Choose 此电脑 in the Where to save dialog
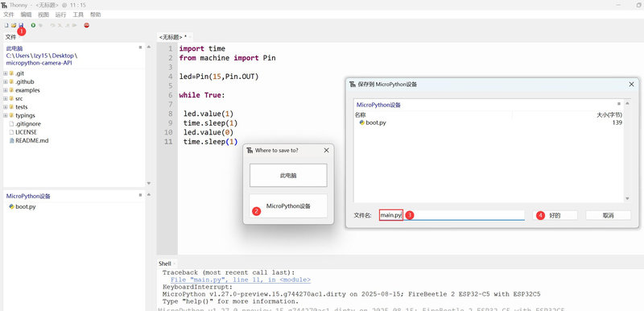644x311 pixels. point(288,176)
